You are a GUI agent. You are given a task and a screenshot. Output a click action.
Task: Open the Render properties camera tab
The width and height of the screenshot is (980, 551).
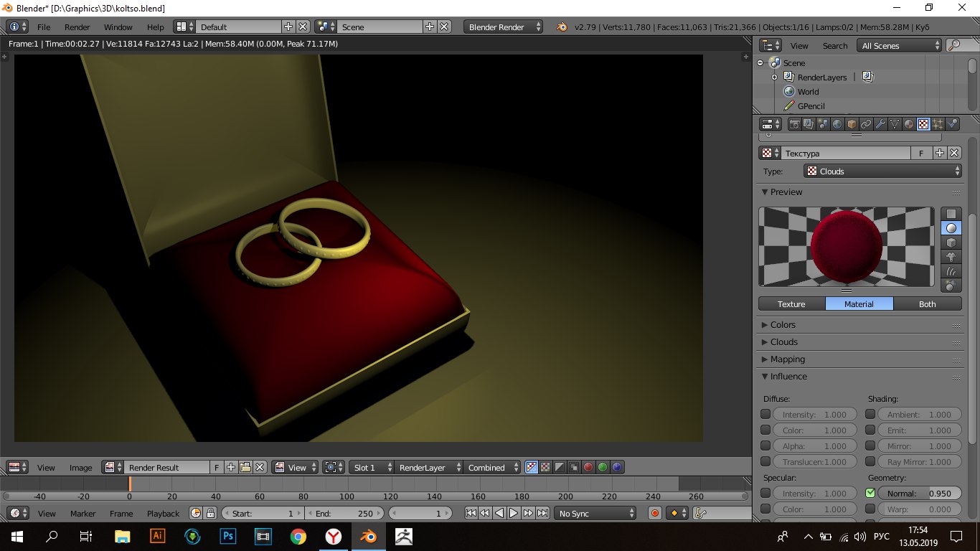[x=795, y=124]
